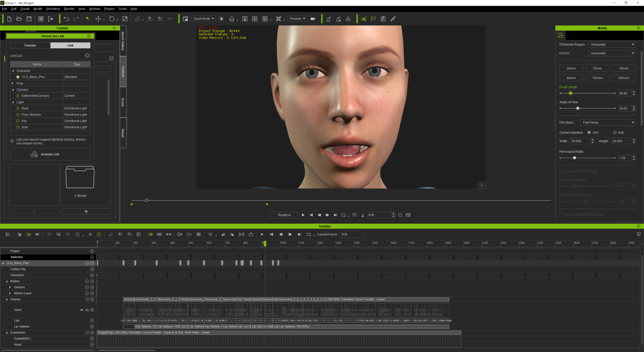644x352 pixels.
Task: Click the timeline zoom magnifier icon
Action: pyautogui.click(x=210, y=235)
